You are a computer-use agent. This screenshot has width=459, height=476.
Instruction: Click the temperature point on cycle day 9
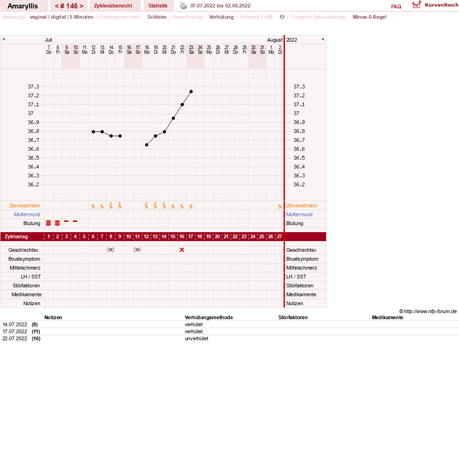pos(120,136)
